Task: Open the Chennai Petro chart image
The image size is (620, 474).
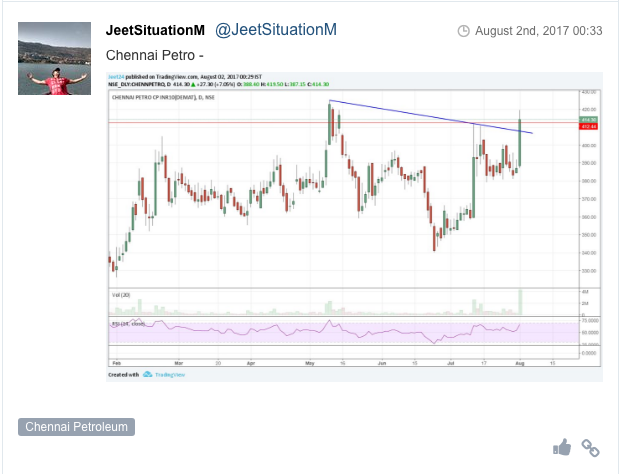Action: coord(354,227)
